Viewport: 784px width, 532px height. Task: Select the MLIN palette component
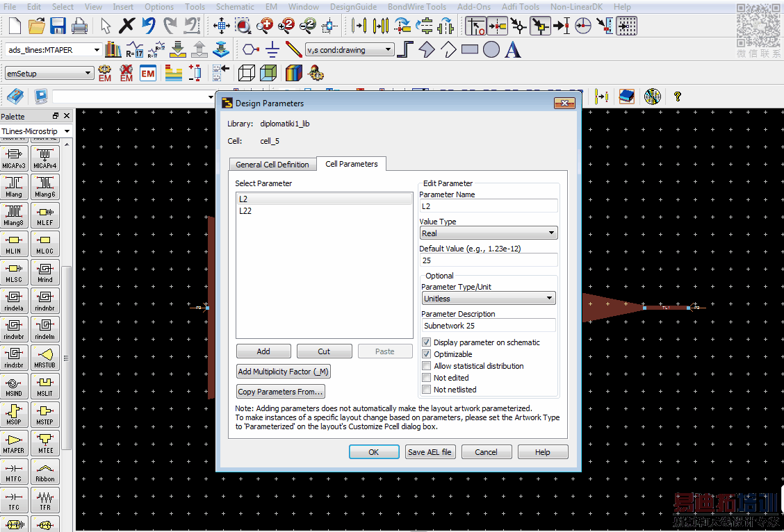click(x=13, y=244)
